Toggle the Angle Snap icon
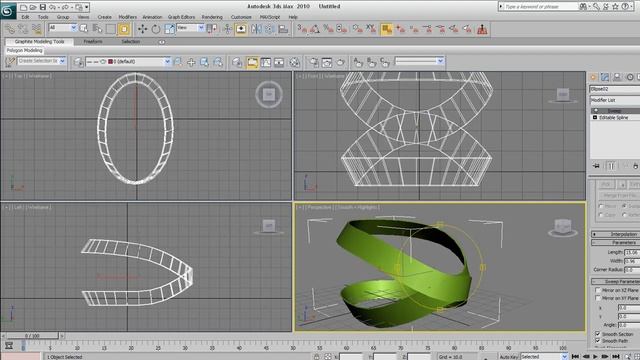The height and width of the screenshot is (360, 640). pos(315,29)
